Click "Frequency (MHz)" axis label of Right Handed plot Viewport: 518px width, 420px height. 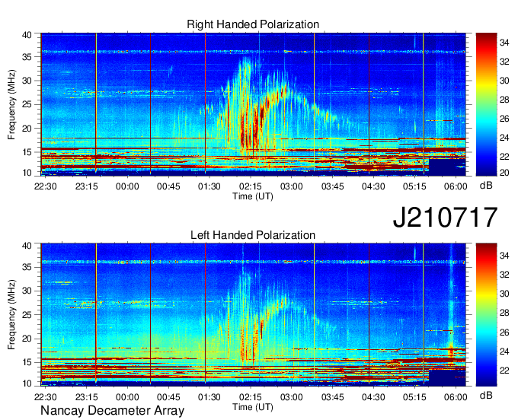coord(11,104)
